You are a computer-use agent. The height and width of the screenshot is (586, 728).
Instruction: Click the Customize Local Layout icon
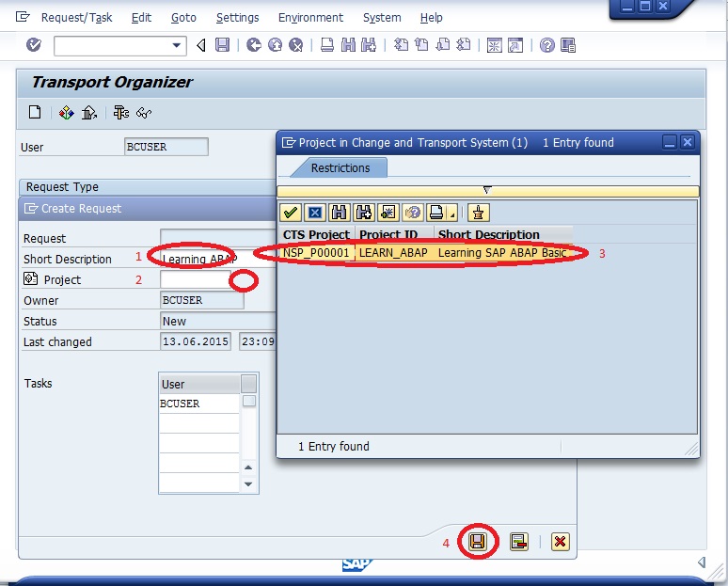point(568,45)
